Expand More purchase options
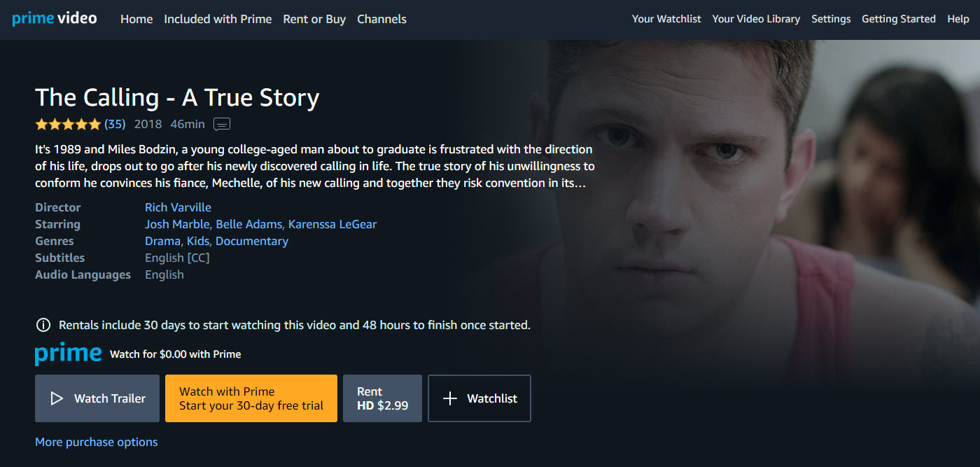Screen dimensions: 980x467 (x=97, y=442)
